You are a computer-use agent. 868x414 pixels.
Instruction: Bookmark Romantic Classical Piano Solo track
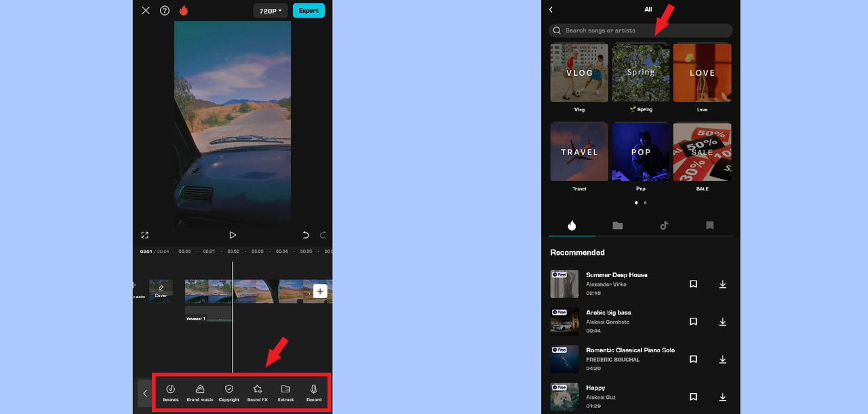coord(693,359)
